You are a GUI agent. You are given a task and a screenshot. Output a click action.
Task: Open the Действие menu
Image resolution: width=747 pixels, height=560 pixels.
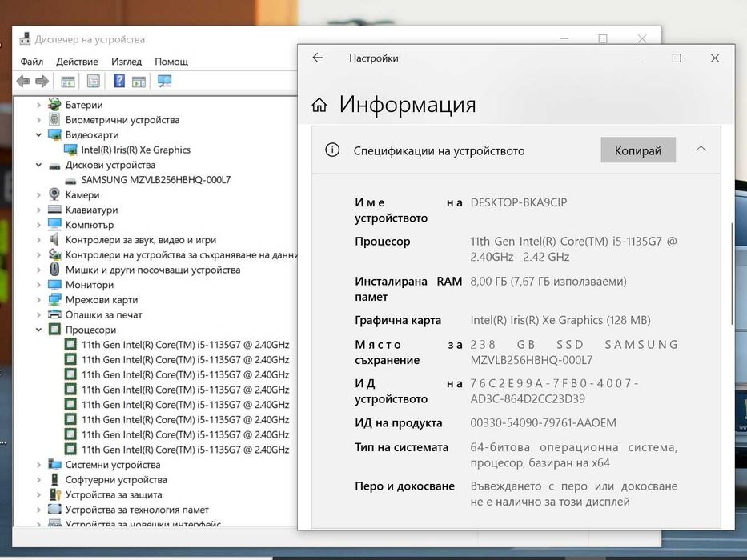pyautogui.click(x=77, y=62)
